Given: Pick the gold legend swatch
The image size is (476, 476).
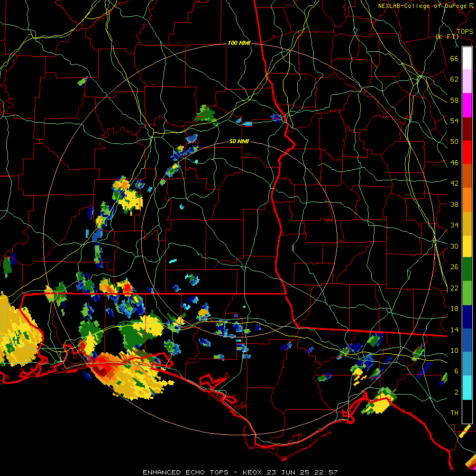Looking at the screenshot, I should click(467, 224).
